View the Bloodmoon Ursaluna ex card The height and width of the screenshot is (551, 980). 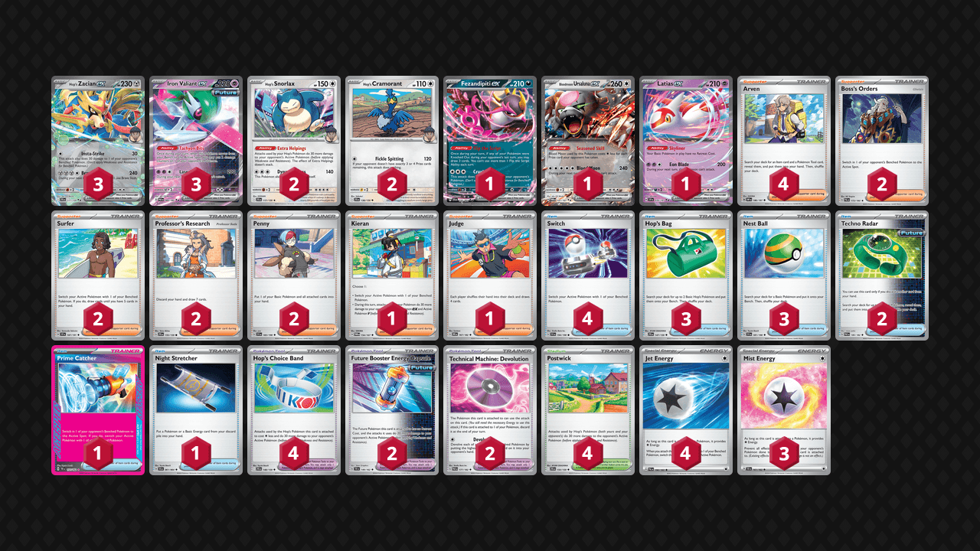[588, 141]
